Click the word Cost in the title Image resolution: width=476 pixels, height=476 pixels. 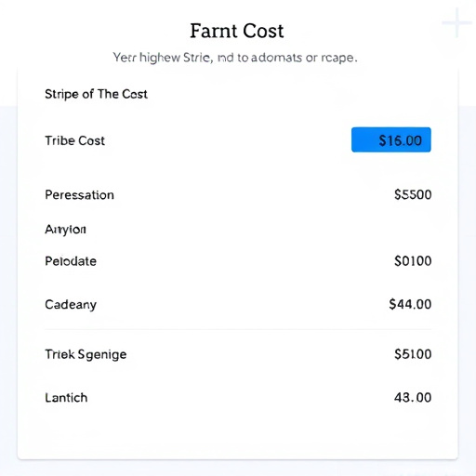pos(263,31)
